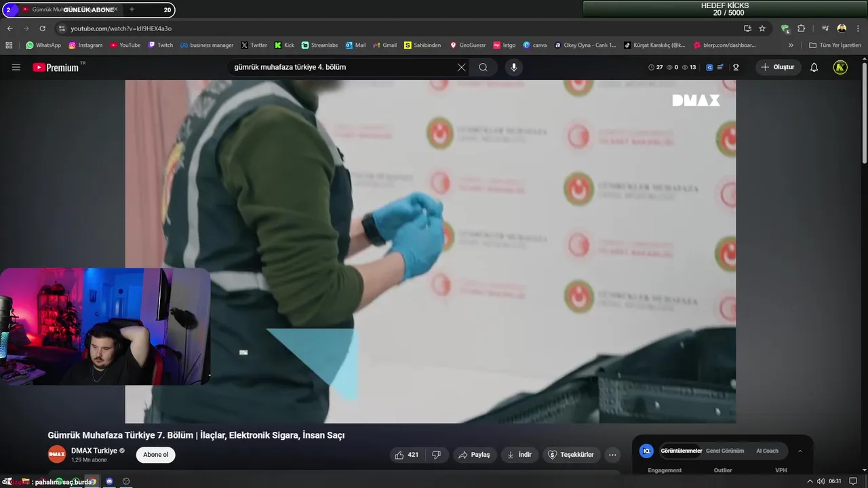Open the Discord icon in the taskbar

[109, 481]
